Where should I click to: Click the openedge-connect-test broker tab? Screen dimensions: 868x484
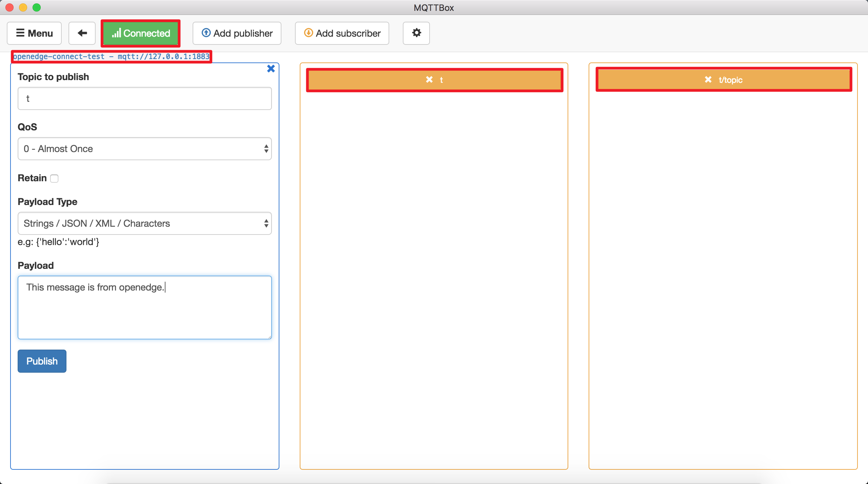click(x=109, y=56)
